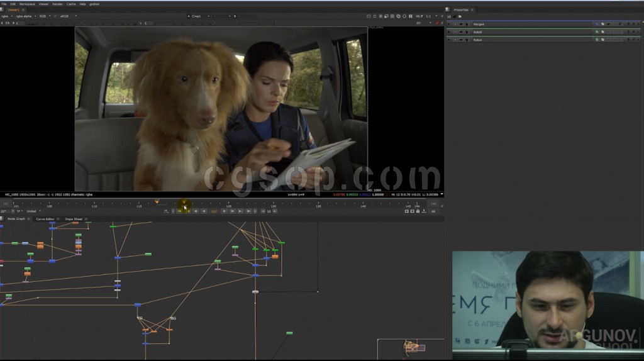Toggle the viewer proxy mode icon
Viewport: 644px width, 361px height.
click(387, 16)
